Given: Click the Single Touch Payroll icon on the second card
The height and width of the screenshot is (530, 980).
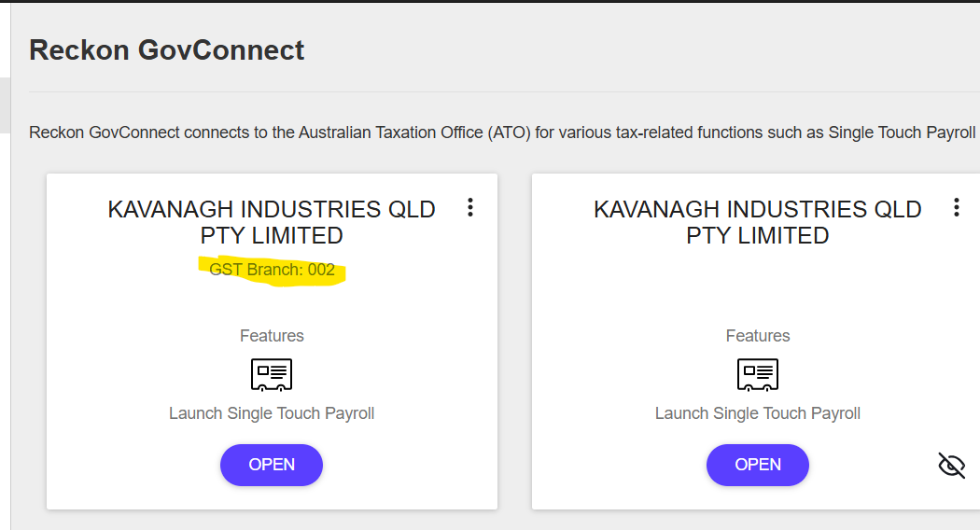Looking at the screenshot, I should [758, 374].
